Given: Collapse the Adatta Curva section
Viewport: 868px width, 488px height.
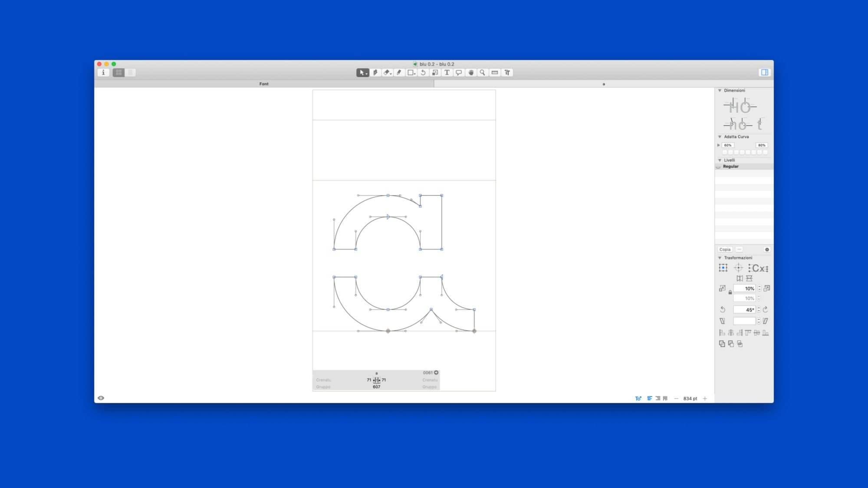Looking at the screenshot, I should 720,137.
